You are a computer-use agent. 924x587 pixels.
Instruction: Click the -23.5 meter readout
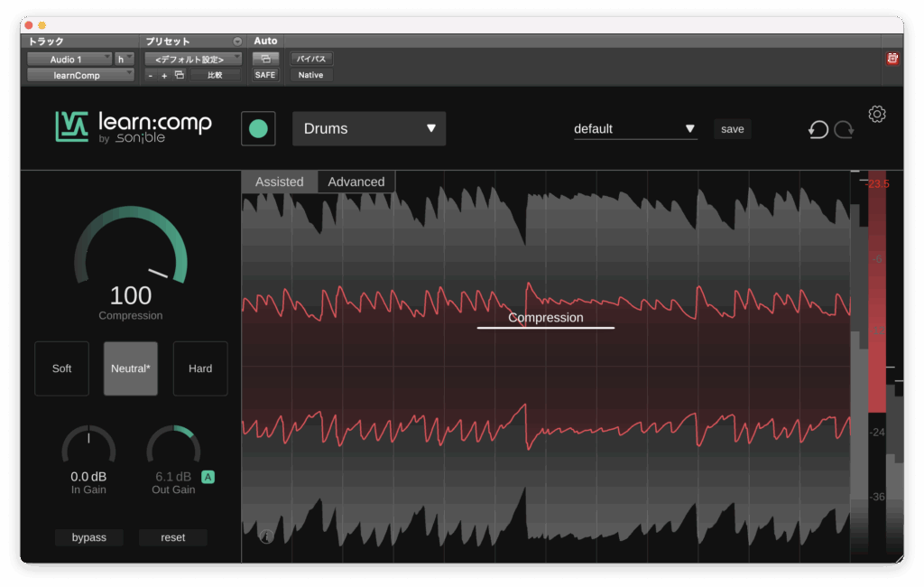(x=877, y=184)
